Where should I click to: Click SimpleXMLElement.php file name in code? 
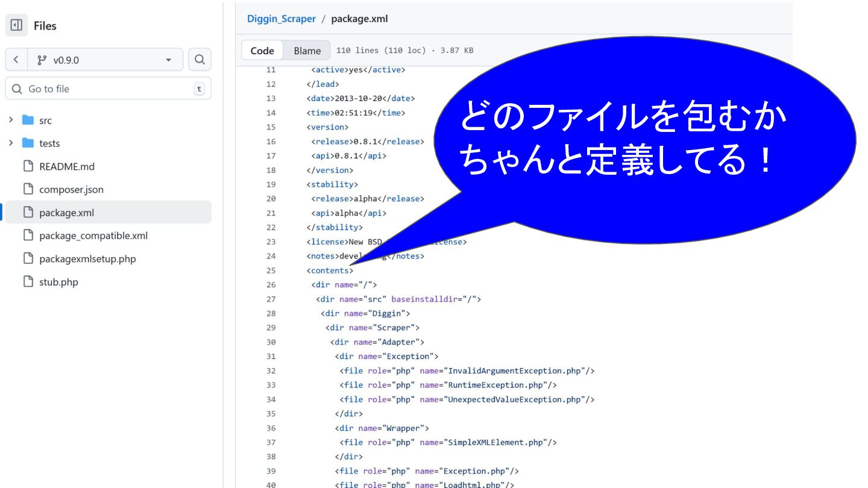[494, 442]
